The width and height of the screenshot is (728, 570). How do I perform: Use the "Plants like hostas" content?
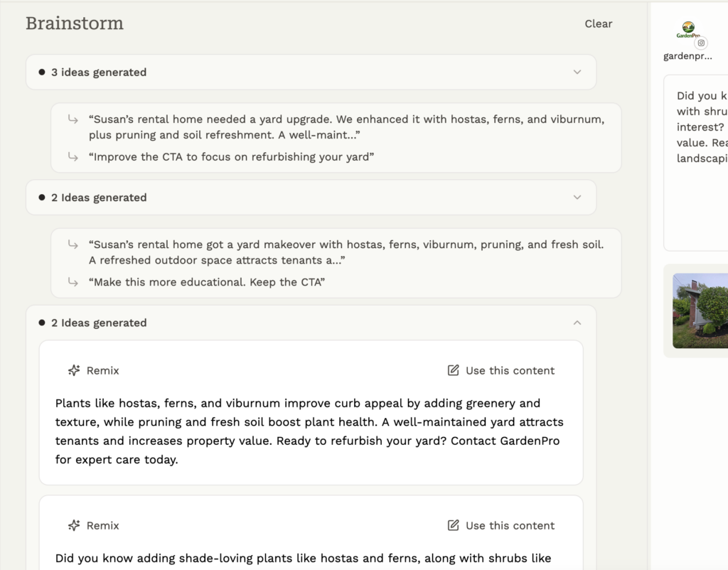click(x=501, y=370)
